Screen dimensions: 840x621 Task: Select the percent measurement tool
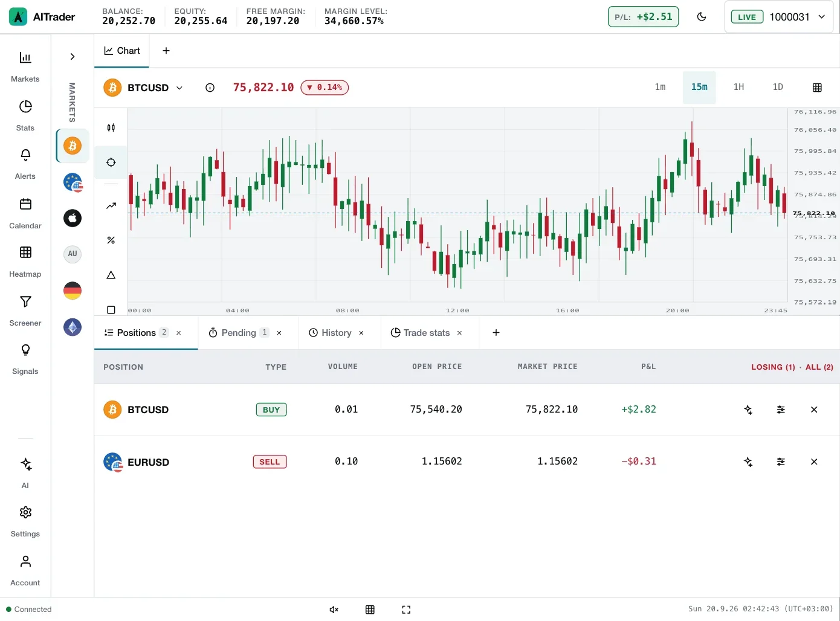tap(111, 240)
